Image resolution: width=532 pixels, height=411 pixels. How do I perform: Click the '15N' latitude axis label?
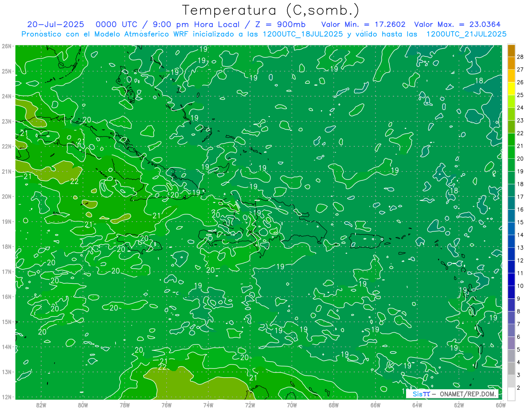point(6,321)
